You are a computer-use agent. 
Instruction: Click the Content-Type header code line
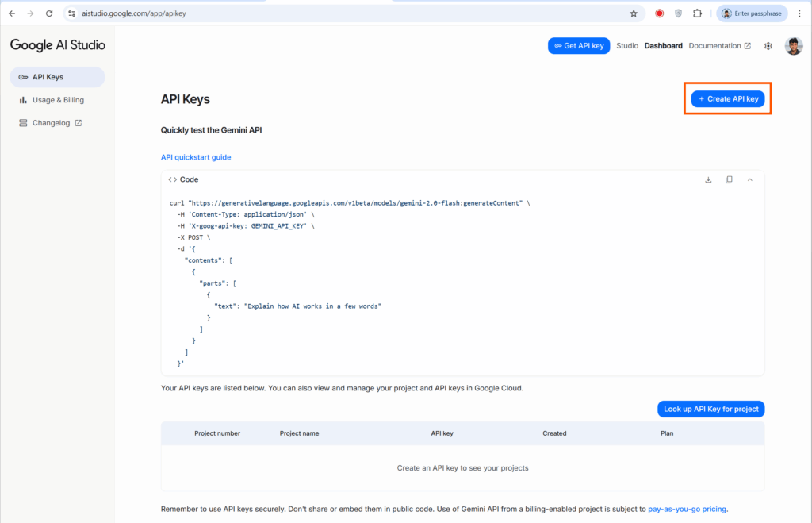click(246, 214)
